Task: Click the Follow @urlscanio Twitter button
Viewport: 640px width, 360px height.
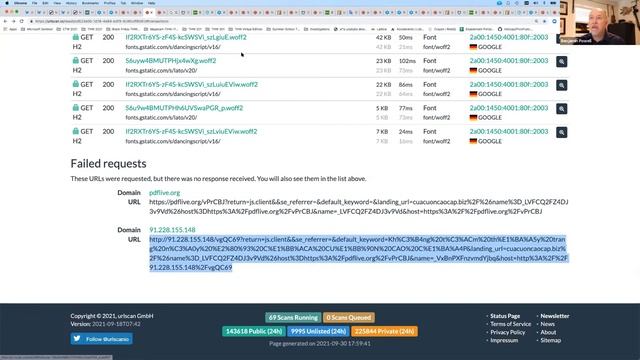Action: pos(101,339)
